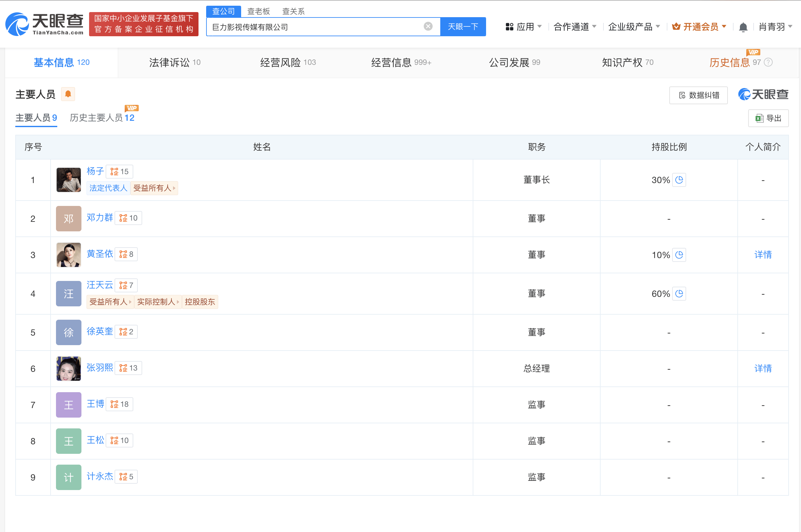Image resolution: width=801 pixels, height=532 pixels.
Task: Open 黄圣依's 详情 profile link
Action: coord(763,255)
